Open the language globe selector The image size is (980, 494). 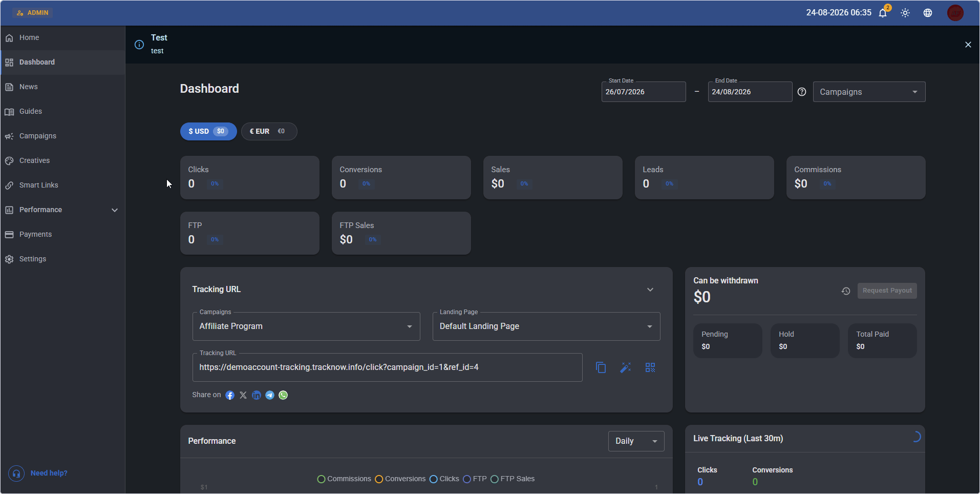coord(928,13)
